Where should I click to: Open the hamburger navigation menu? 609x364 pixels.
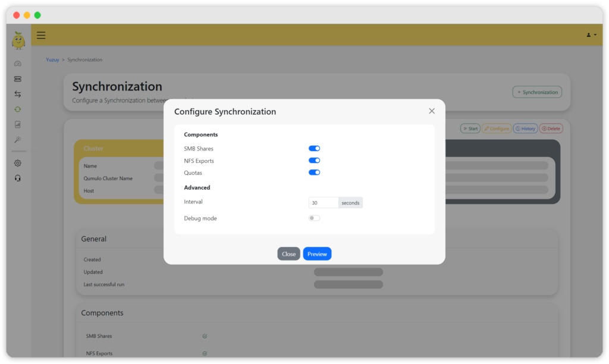coord(41,35)
